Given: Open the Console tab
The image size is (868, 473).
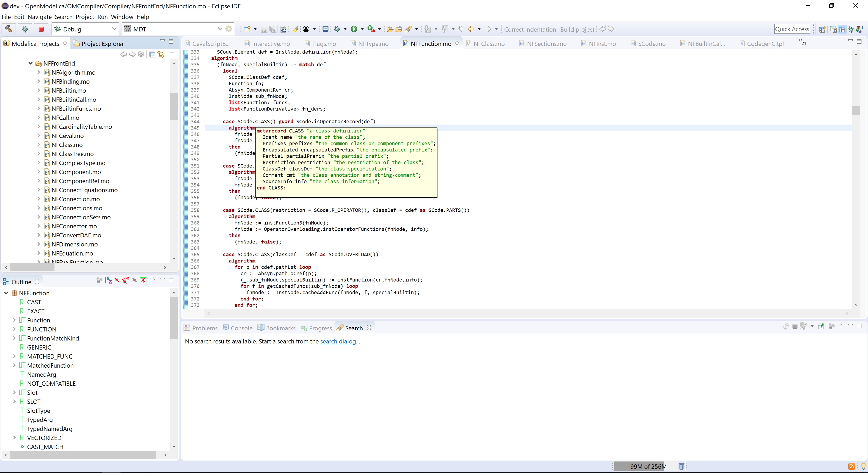Looking at the screenshot, I should click(238, 328).
